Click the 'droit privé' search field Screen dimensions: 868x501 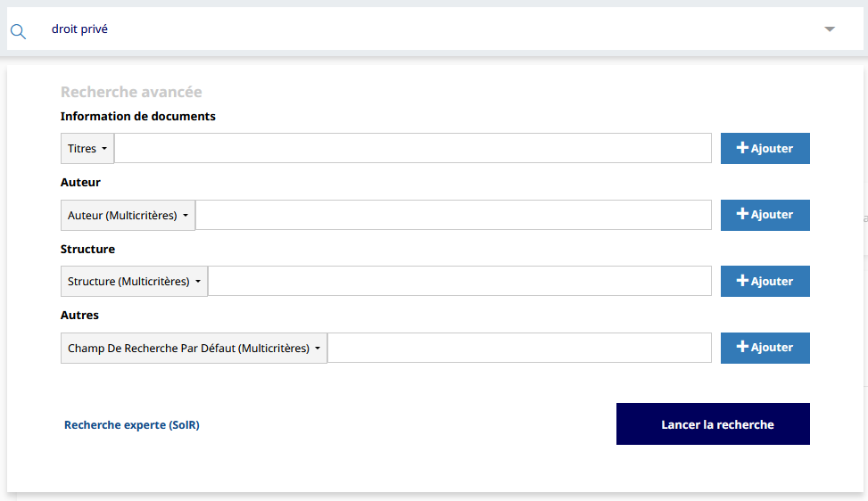point(428,29)
